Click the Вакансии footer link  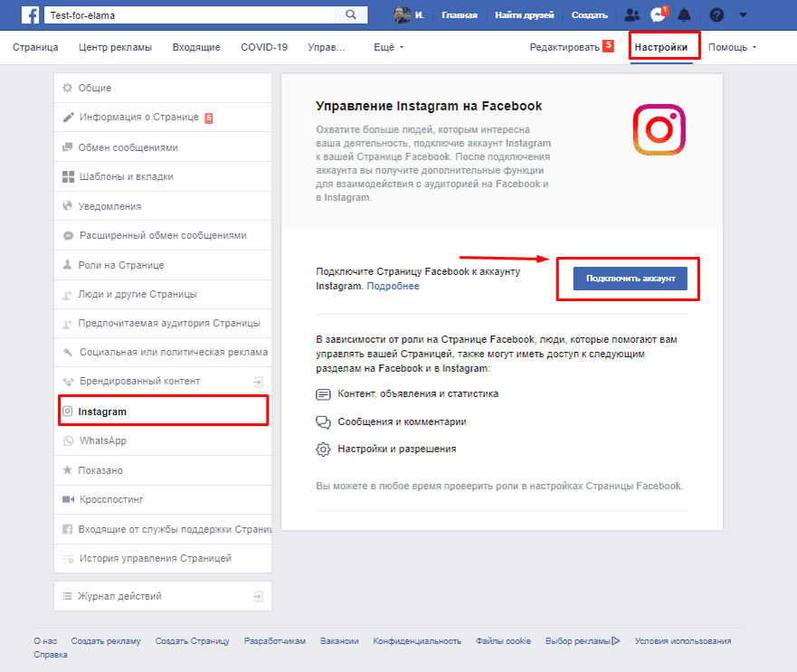339,641
